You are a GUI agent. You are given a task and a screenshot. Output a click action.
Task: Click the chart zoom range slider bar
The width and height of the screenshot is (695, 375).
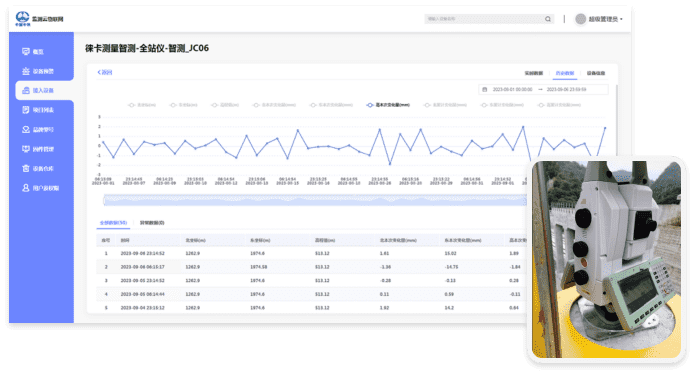pyautogui.click(x=316, y=200)
